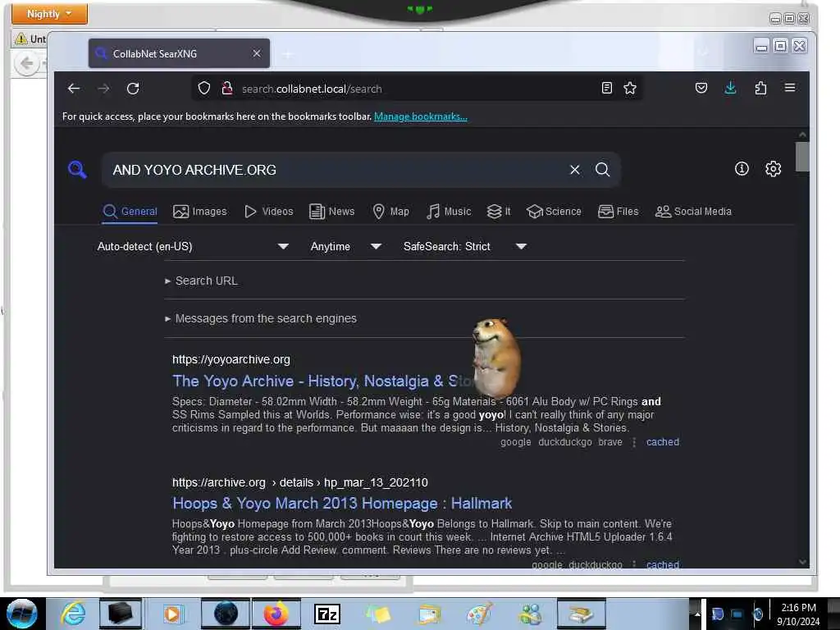Screen dimensions: 840x630
Task: Open the SearXNG about info icon
Action: 742,169
